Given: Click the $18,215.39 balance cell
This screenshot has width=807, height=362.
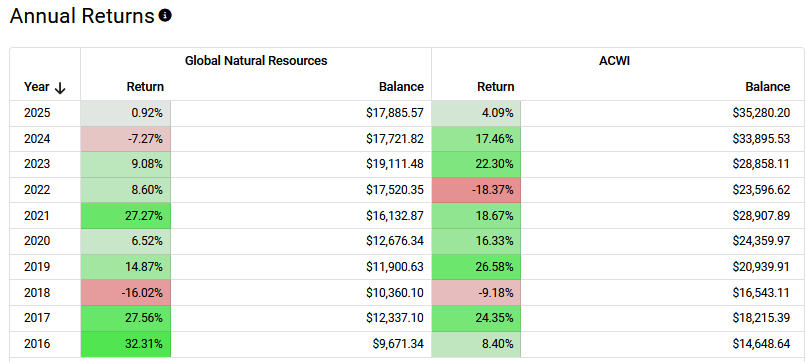Looking at the screenshot, I should click(x=662, y=318).
